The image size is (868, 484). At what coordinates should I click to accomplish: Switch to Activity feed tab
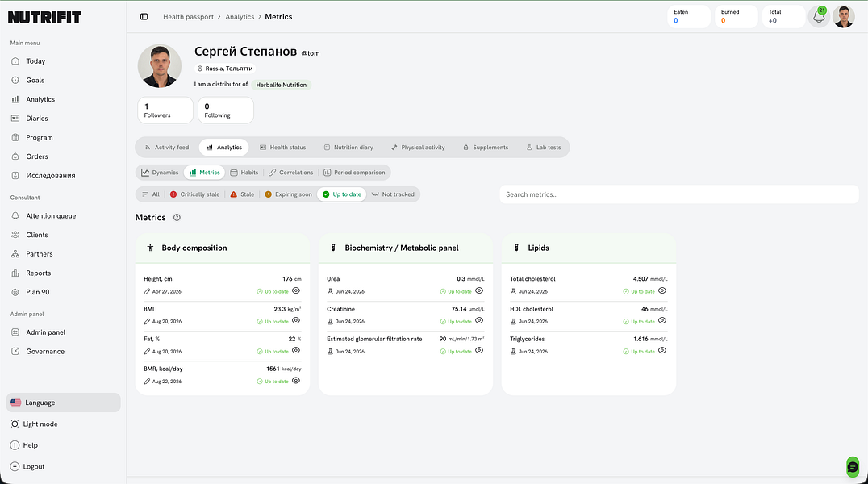pos(167,148)
